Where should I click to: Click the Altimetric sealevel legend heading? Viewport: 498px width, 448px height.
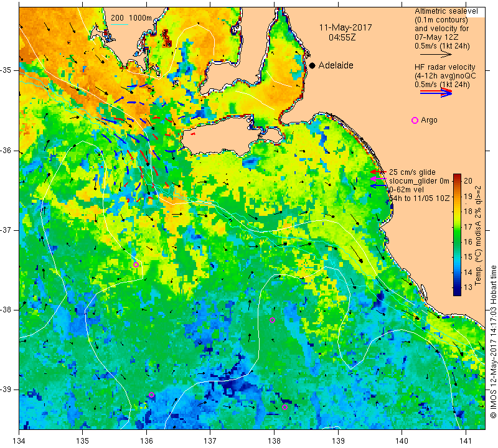tap(446, 11)
